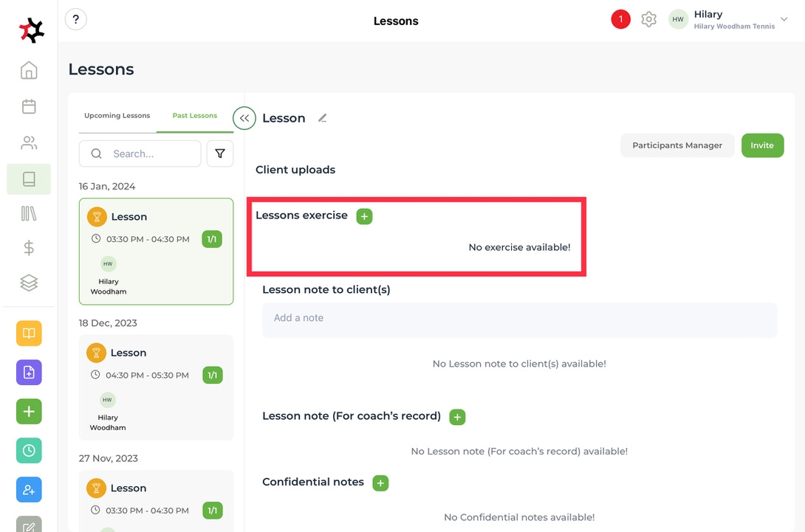Add a lessons exercise with plus button
The height and width of the screenshot is (532, 805).
pyautogui.click(x=364, y=216)
